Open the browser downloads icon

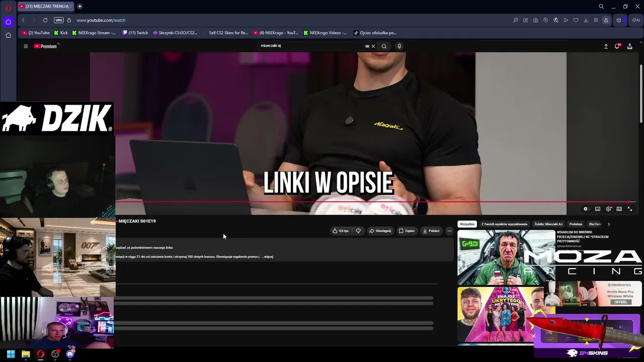[586, 20]
